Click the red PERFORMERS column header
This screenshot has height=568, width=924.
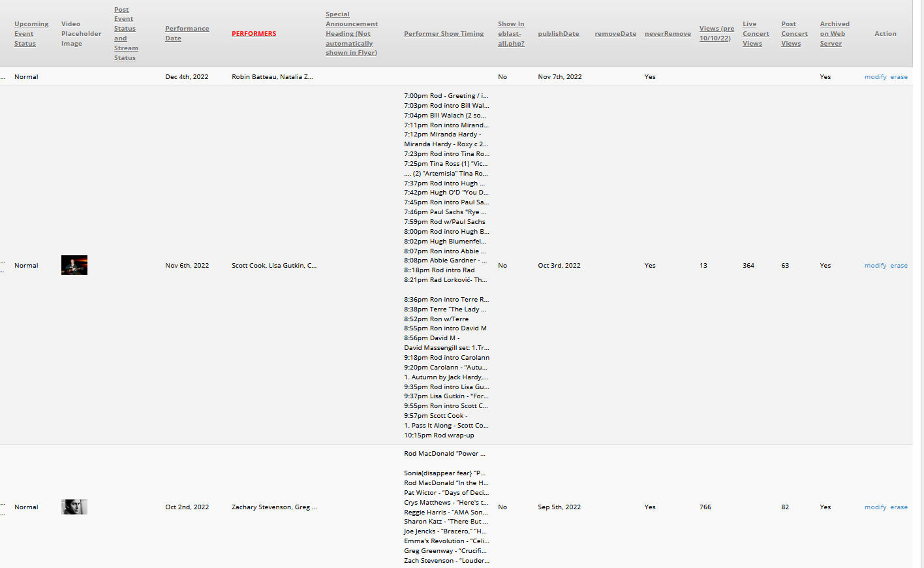(x=254, y=34)
